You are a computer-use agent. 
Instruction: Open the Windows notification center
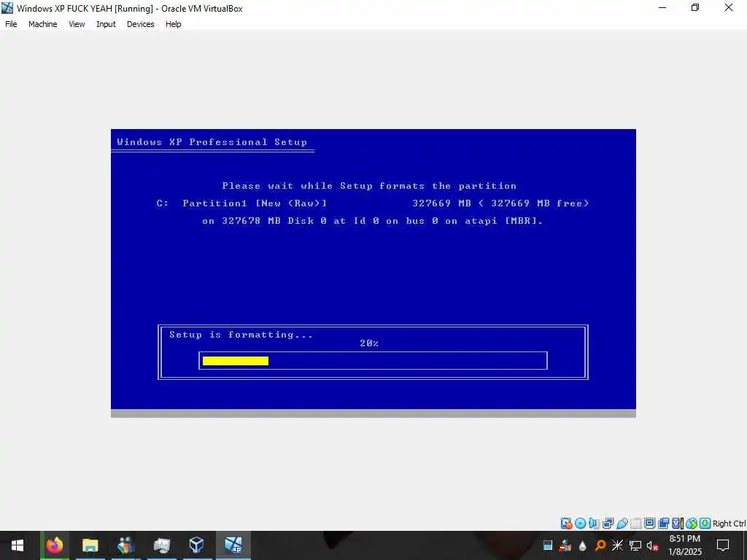coord(723,545)
